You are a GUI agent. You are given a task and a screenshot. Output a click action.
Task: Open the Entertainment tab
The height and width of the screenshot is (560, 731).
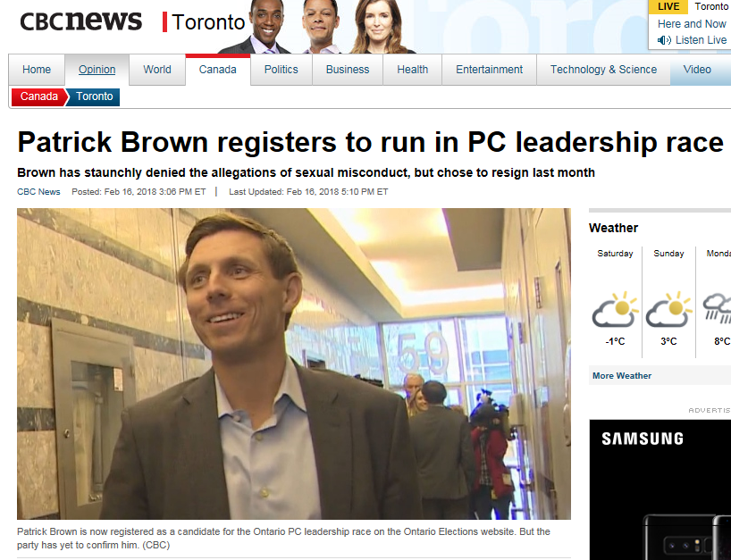tap(489, 70)
